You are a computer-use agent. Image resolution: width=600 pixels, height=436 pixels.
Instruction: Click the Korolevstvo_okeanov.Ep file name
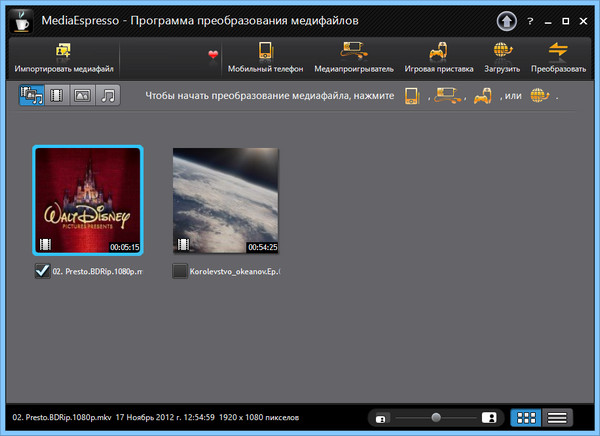coord(235,271)
